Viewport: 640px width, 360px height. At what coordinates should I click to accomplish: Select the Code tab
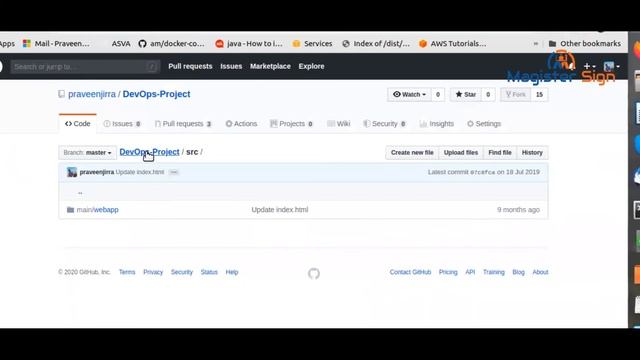click(x=78, y=124)
